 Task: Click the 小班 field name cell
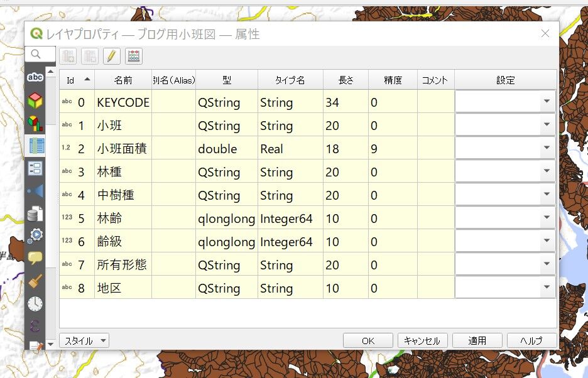(123, 125)
